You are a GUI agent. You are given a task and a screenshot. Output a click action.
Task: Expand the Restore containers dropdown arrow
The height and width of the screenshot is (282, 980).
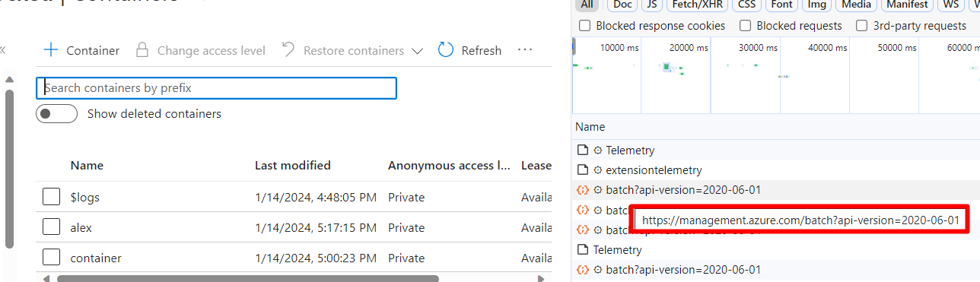tap(416, 51)
